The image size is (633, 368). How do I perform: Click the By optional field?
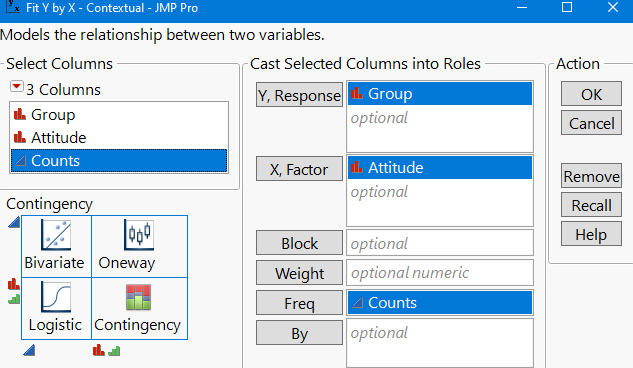coord(440,342)
